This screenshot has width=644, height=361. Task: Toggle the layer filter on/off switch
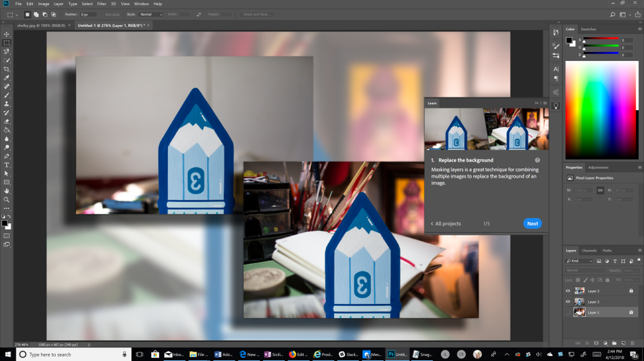(639, 260)
